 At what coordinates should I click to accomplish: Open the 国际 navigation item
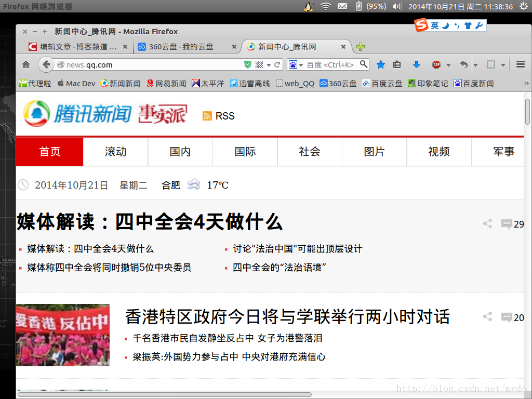tap(245, 152)
